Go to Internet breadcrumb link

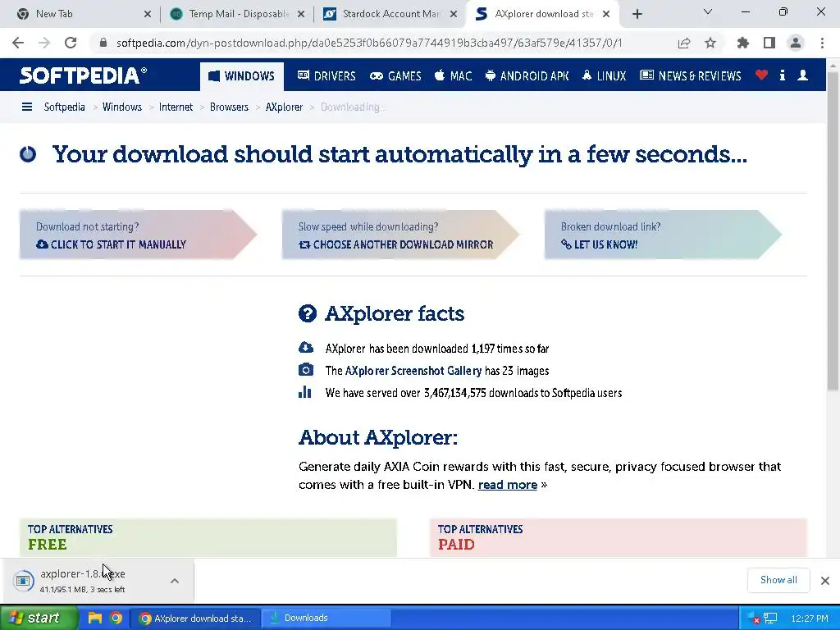click(176, 107)
